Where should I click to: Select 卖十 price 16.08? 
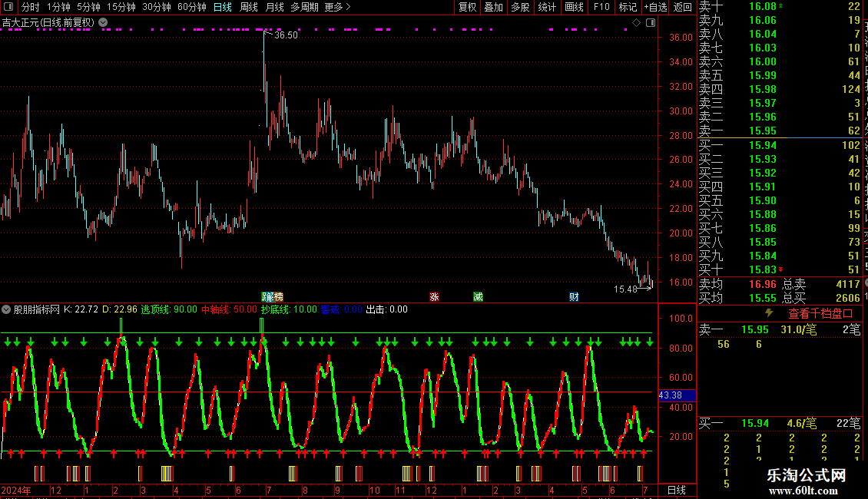coord(762,7)
